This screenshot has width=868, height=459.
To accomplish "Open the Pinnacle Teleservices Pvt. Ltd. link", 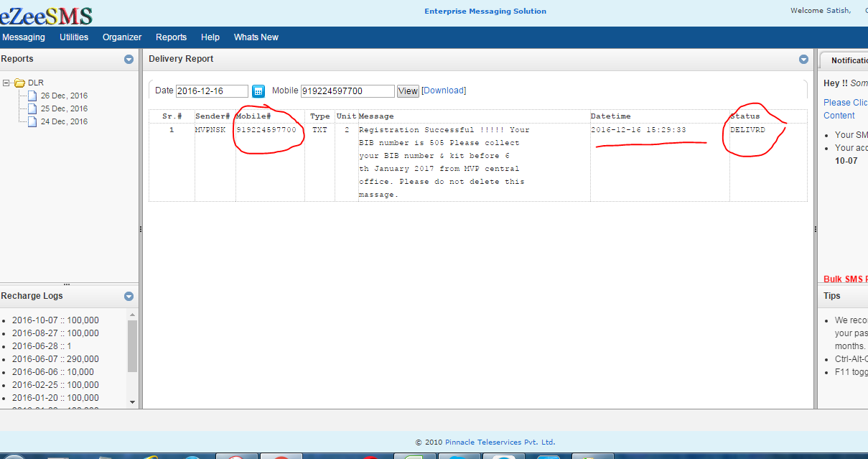I will [500, 442].
